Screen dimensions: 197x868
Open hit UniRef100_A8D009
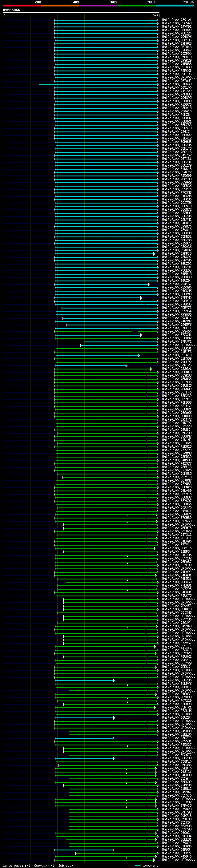(x=177, y=30)
